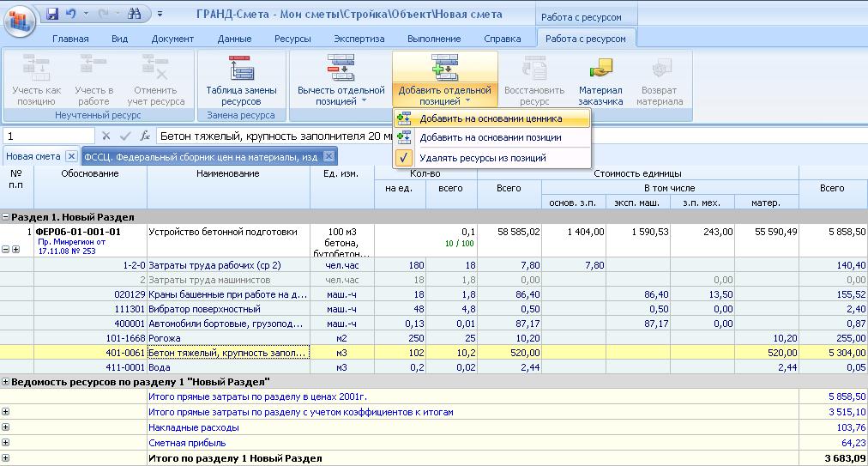Switch to the 'Новая смета' document tab
868x466 pixels.
[x=33, y=156]
